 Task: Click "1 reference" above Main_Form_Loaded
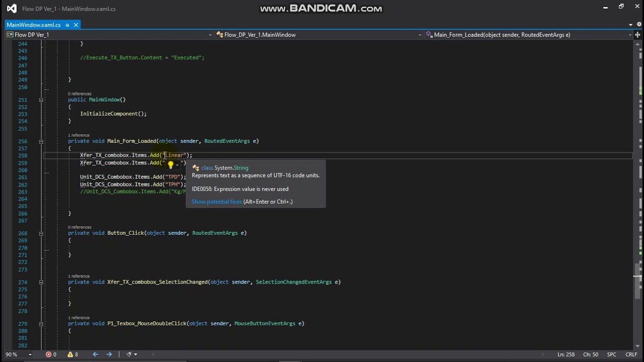click(79, 135)
